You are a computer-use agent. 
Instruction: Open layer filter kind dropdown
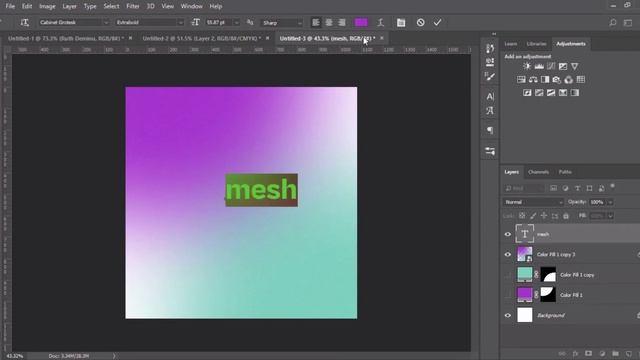(525, 188)
